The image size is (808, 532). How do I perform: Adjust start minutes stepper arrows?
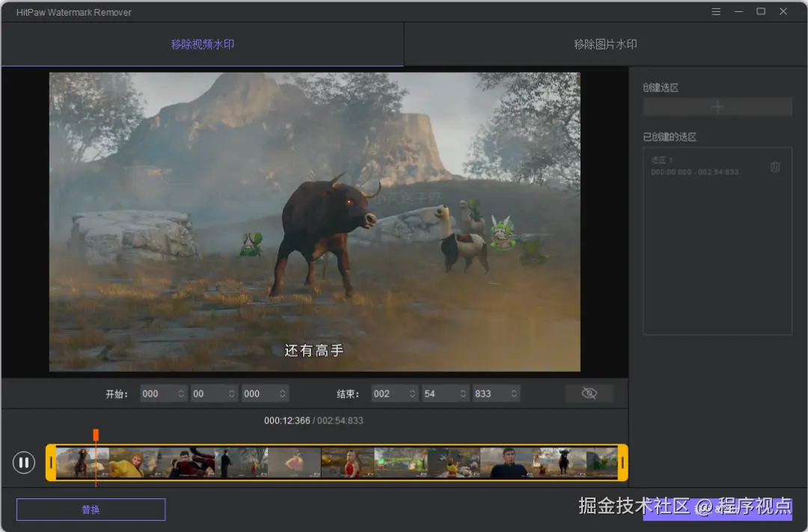click(x=181, y=394)
